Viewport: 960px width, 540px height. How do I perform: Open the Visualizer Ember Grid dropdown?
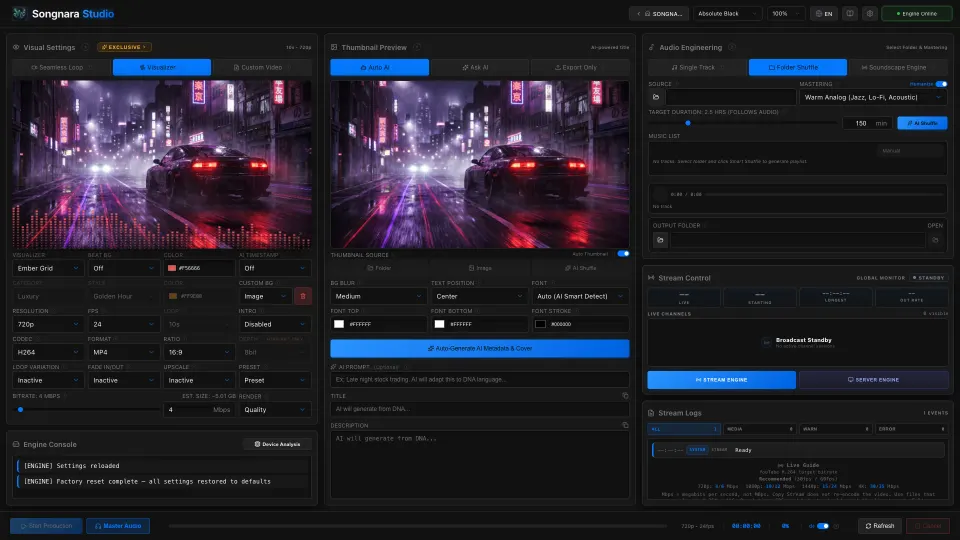[x=47, y=268]
